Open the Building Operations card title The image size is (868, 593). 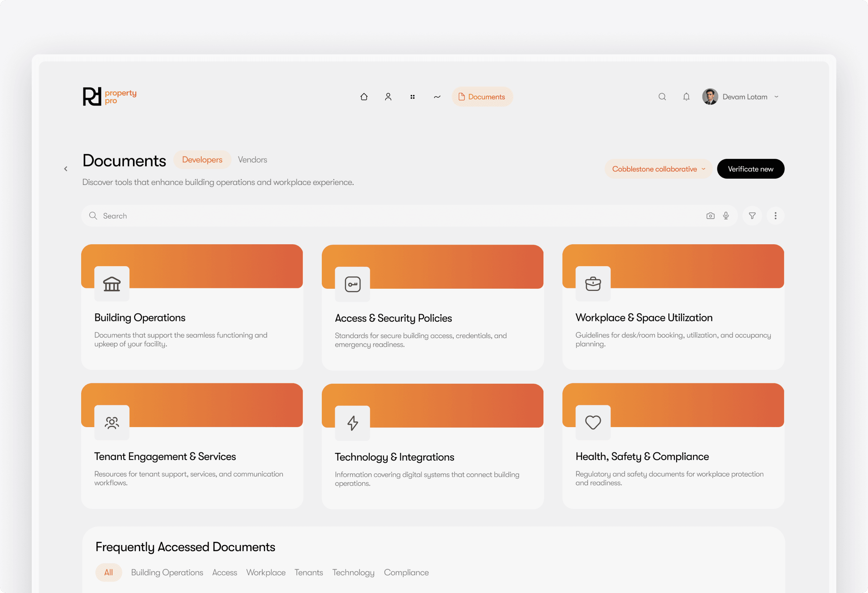pyautogui.click(x=140, y=318)
